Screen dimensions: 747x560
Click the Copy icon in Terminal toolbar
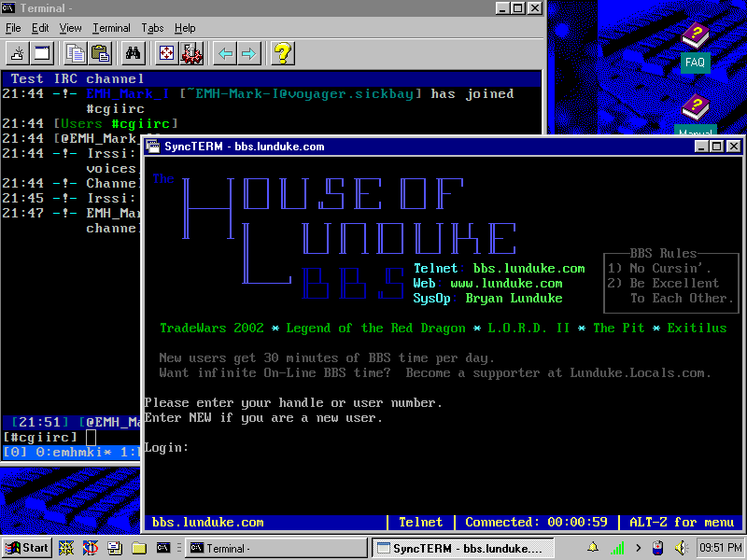coord(75,53)
